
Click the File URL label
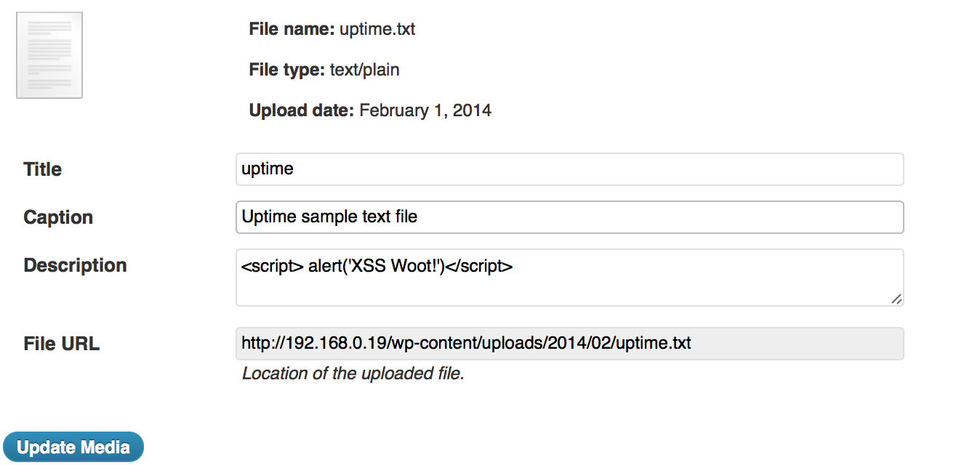point(62,344)
